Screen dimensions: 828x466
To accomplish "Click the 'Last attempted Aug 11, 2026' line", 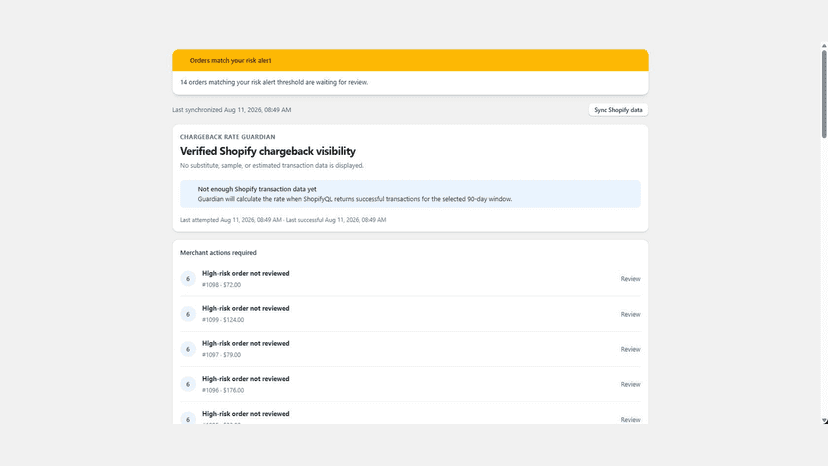I will (283, 220).
